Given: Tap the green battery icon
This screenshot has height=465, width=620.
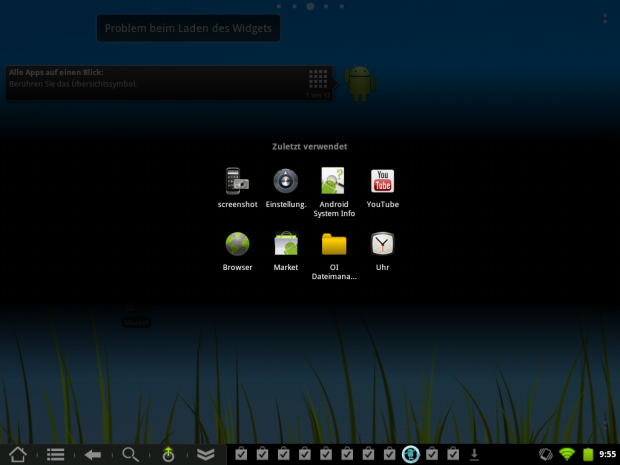Looking at the screenshot, I should [x=588, y=454].
